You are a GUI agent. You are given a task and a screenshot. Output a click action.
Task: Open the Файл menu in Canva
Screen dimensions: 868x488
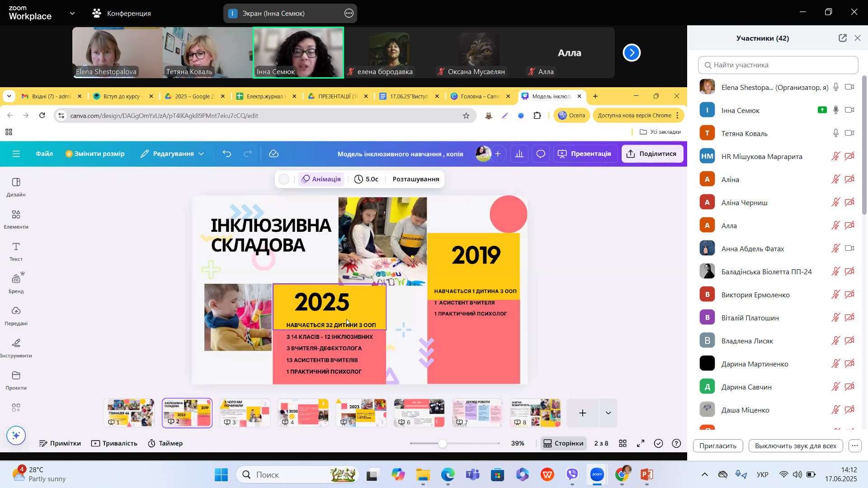(44, 154)
